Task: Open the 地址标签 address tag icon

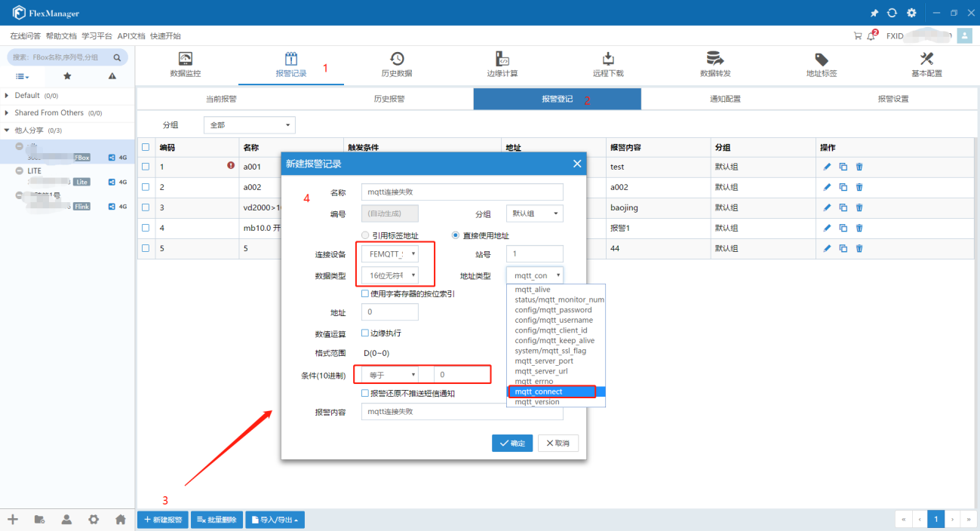Action: click(x=822, y=60)
